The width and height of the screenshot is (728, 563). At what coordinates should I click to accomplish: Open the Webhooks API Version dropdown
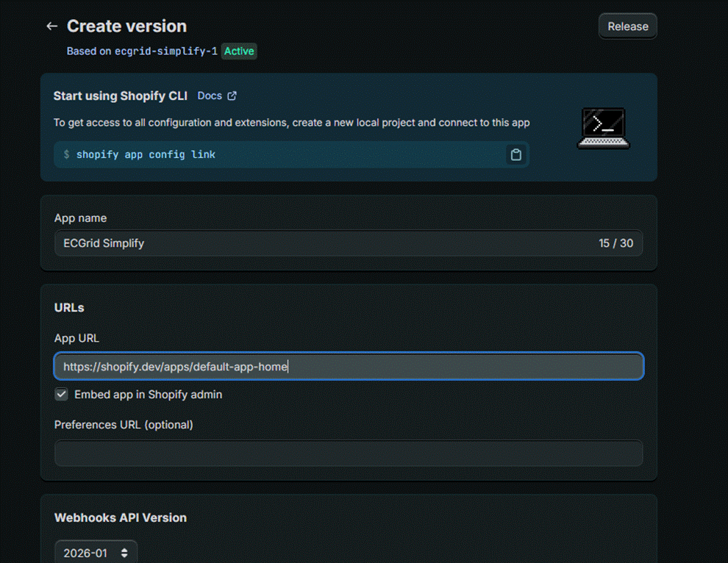coord(96,553)
